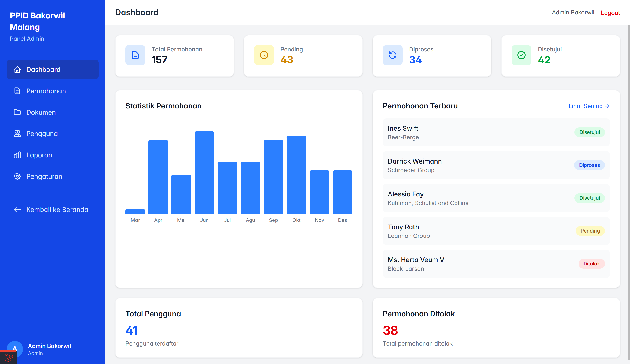
Task: Click the Alessia Fay request row
Action: coord(496,198)
